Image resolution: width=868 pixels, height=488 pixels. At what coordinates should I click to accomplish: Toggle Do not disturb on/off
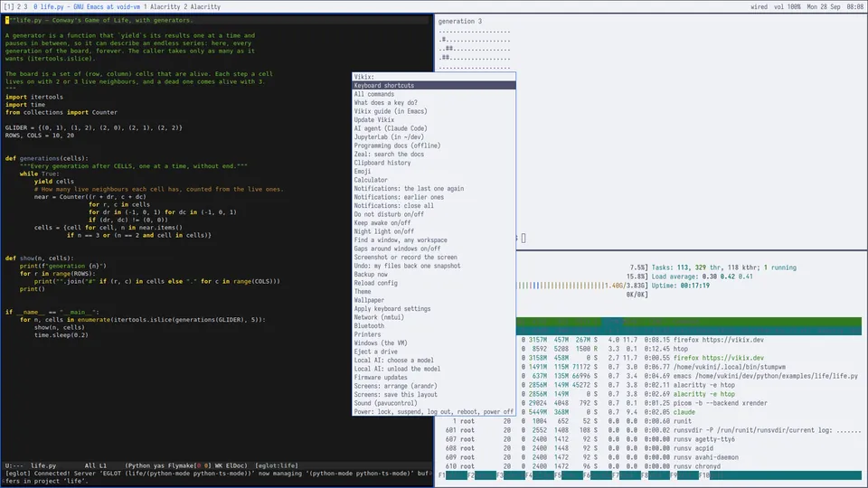pos(434,214)
